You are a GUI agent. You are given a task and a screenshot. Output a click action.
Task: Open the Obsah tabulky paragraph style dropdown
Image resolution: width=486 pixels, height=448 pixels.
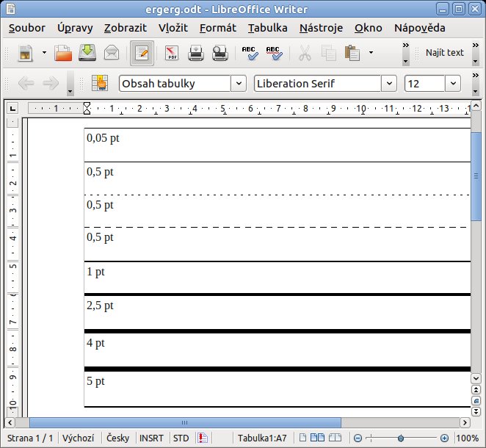point(239,84)
